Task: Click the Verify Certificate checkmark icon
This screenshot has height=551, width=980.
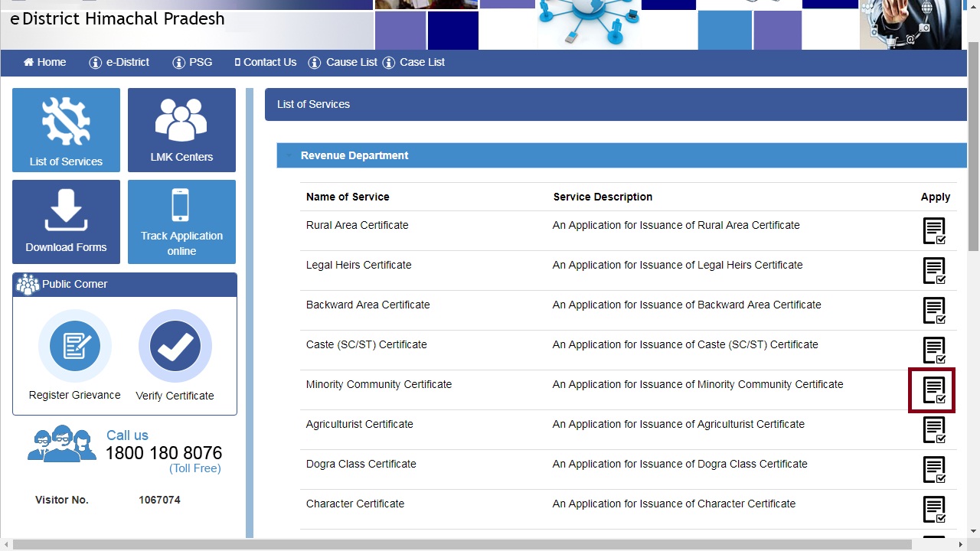Action: click(x=175, y=346)
